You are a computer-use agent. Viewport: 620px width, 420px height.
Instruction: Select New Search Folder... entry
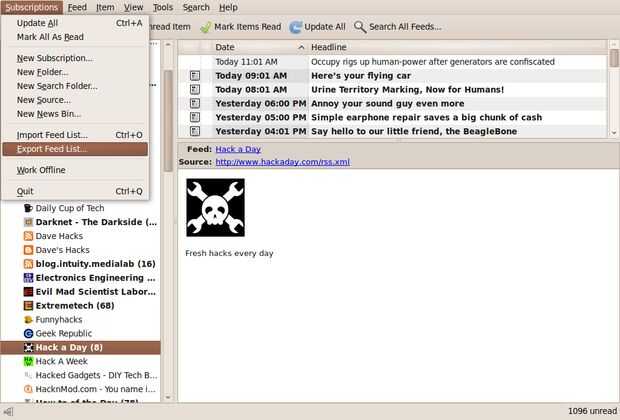(x=75, y=86)
